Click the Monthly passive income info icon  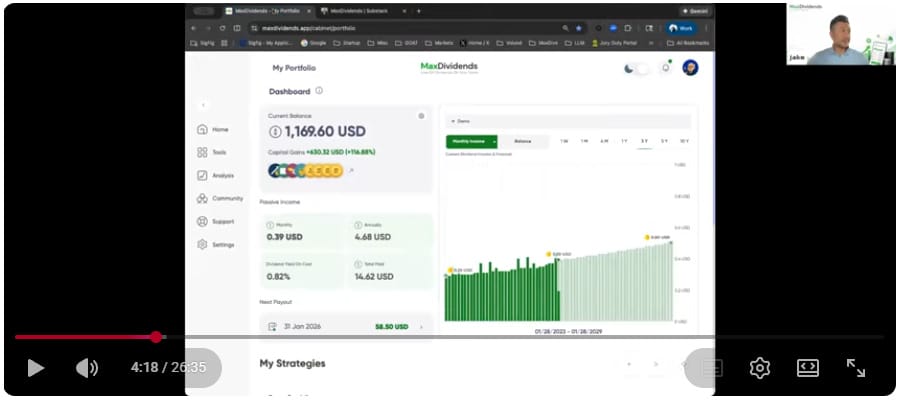[x=270, y=225]
